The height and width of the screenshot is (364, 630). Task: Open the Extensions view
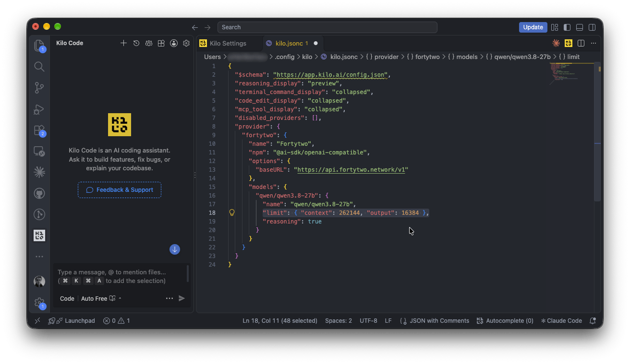pos(39,130)
